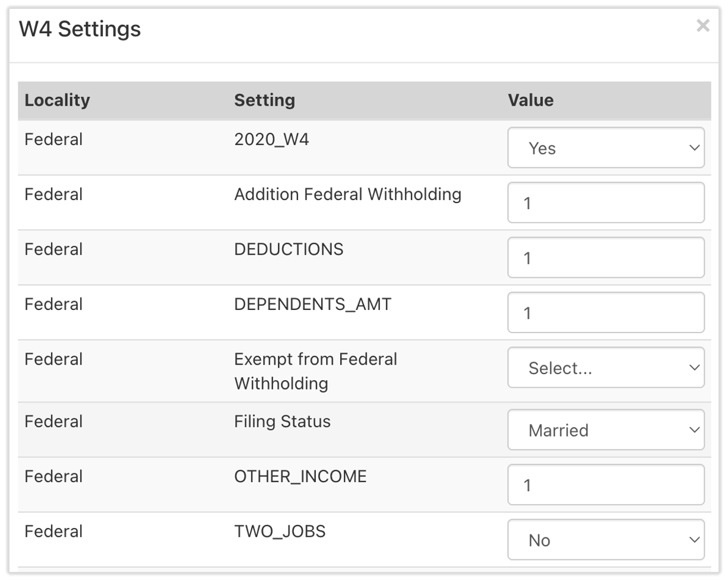The image size is (728, 582).
Task: Click the TWO_JOBS setting label
Action: pyautogui.click(x=280, y=532)
